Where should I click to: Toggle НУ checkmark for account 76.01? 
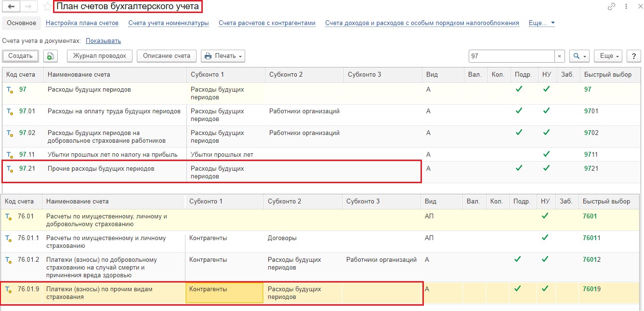tap(545, 216)
